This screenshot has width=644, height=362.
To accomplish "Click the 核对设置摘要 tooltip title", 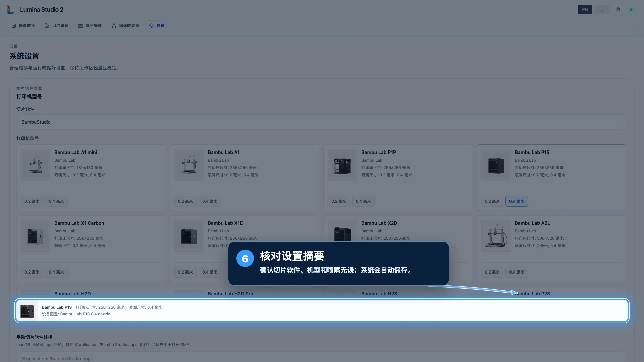I will [292, 256].
